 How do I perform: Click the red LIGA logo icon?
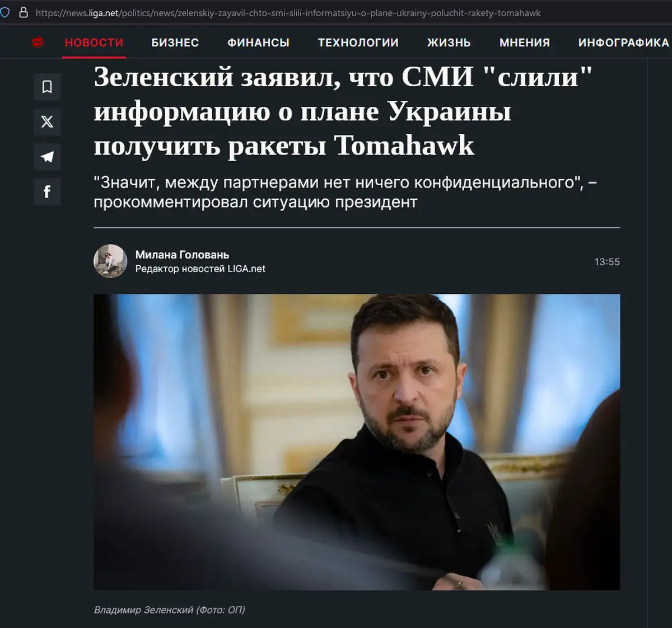[x=38, y=42]
